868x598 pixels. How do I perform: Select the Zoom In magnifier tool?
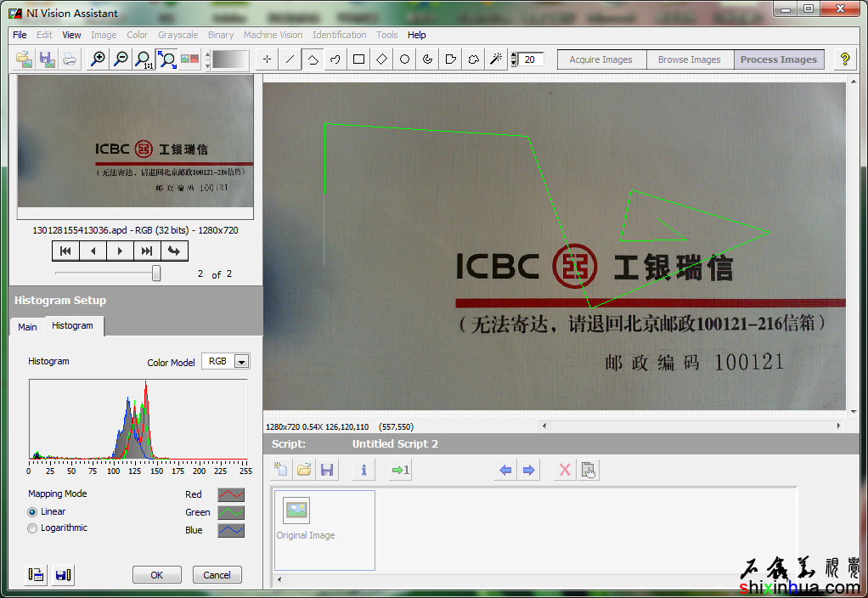point(99,59)
